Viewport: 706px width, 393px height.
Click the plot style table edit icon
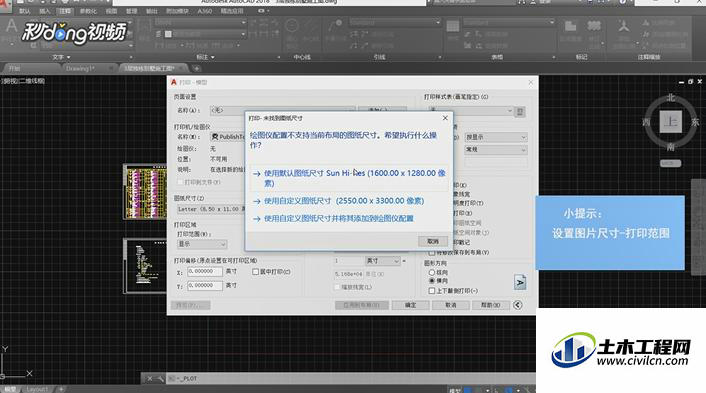(x=520, y=111)
